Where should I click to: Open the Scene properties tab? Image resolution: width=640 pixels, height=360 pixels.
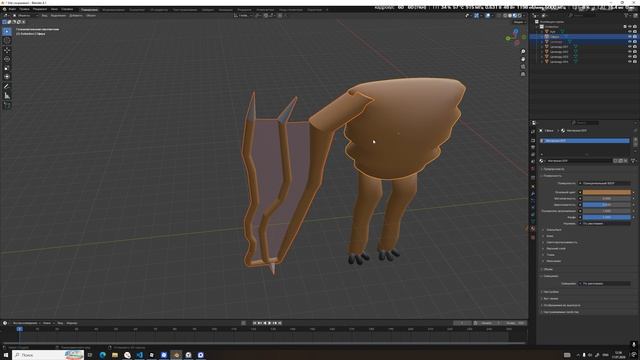coord(533,162)
